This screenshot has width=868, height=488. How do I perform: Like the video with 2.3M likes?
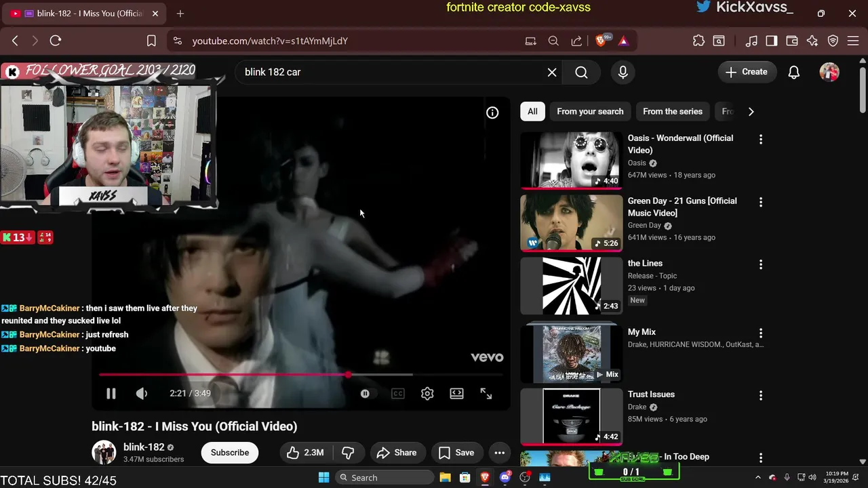[x=305, y=453]
